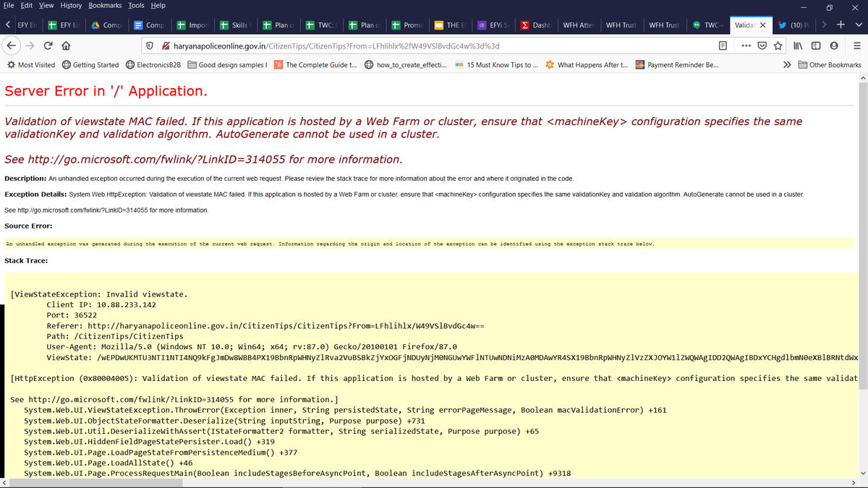Open Good design samples bookmark folder
Image resolution: width=868 pixels, height=488 pixels.
pos(227,64)
